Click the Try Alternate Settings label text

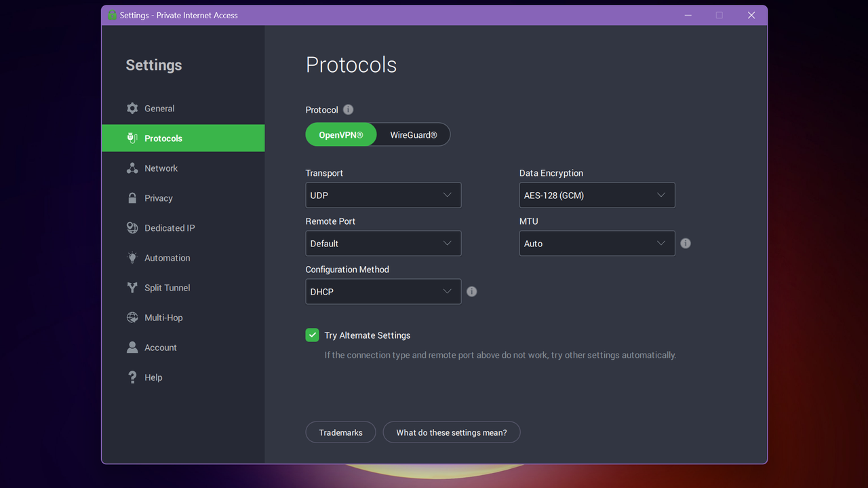coord(368,335)
